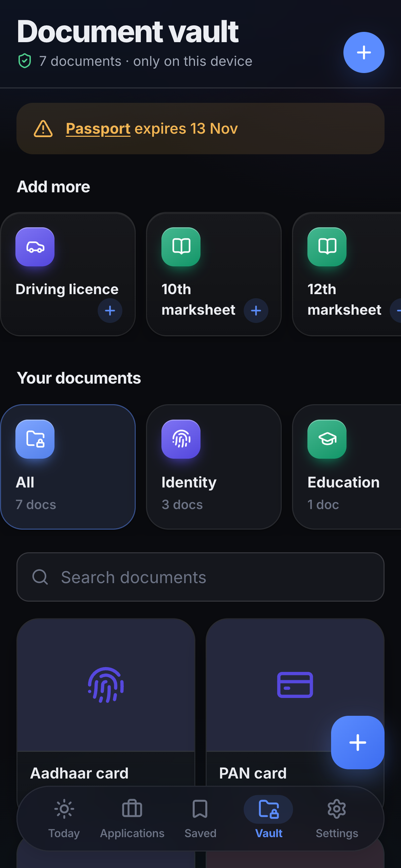This screenshot has height=868, width=401.
Task: Click the 12th marksheet label
Action: tap(344, 299)
